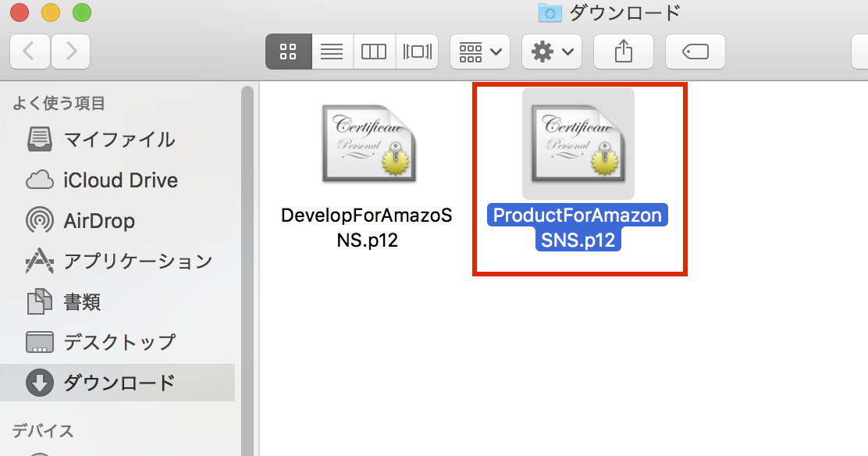Open iCloud Drive in the sidebar
The image size is (868, 456).
point(120,180)
